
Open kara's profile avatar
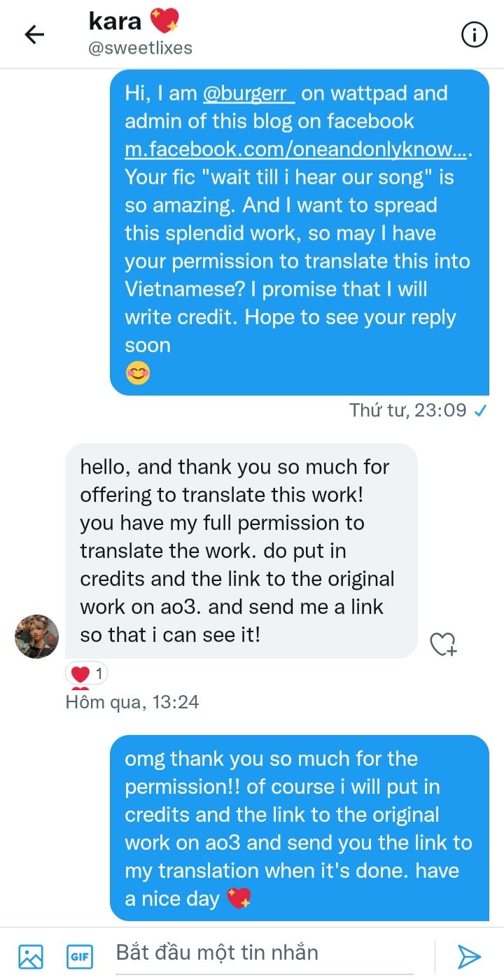click(37, 636)
